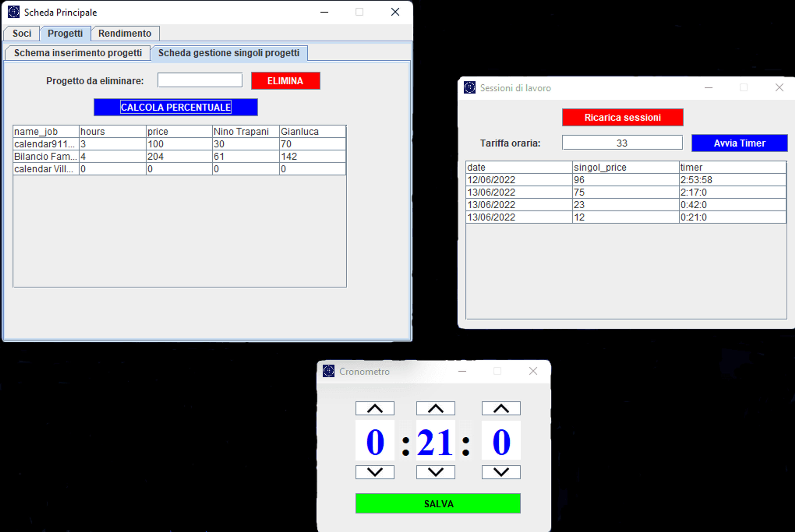
Task: Click the Tariffa oraria field
Action: coord(622,143)
